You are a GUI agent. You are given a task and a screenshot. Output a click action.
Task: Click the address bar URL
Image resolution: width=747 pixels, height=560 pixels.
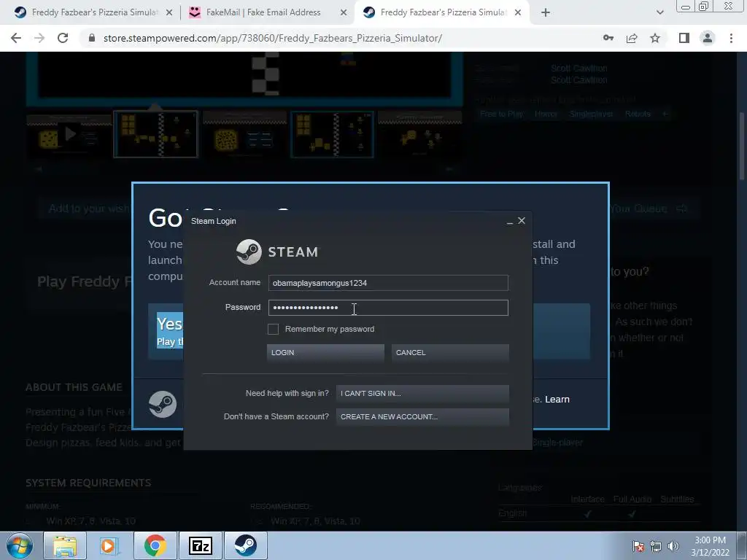tap(273, 38)
